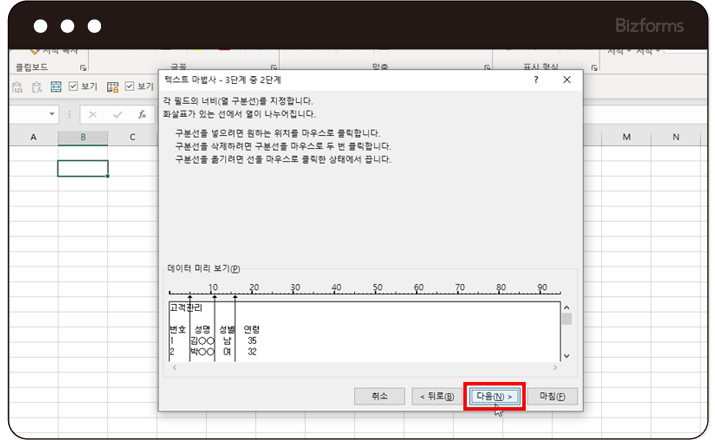
Task: Click preview horizontal scrollbar left arrow
Action: (x=175, y=368)
